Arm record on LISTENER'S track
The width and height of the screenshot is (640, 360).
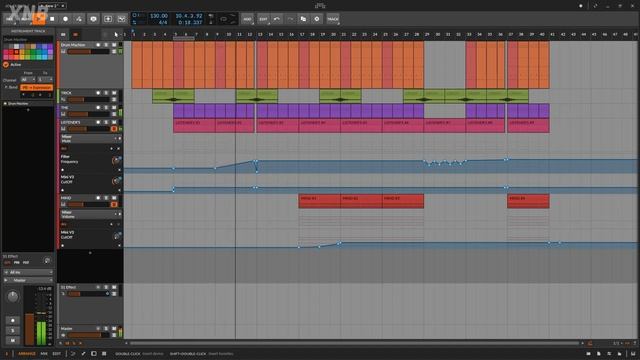click(x=98, y=122)
